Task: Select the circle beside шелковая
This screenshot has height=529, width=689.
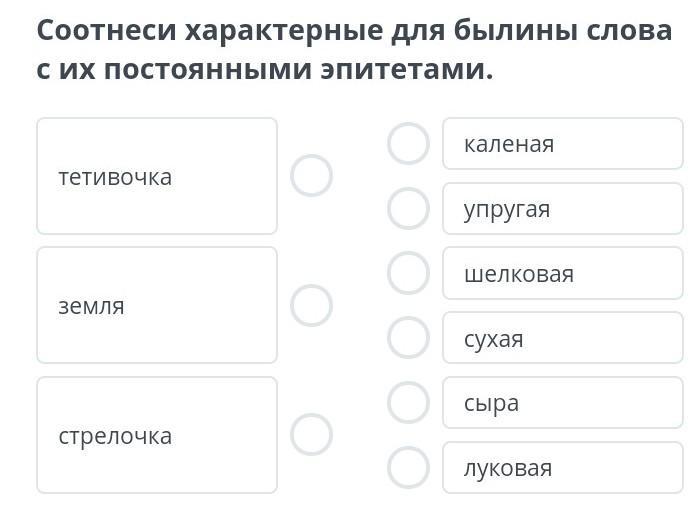Action: coord(408,274)
